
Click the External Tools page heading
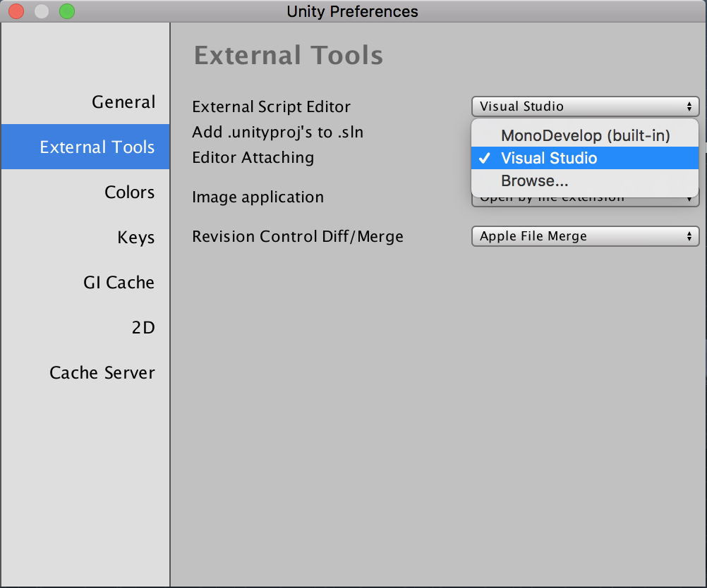[289, 56]
